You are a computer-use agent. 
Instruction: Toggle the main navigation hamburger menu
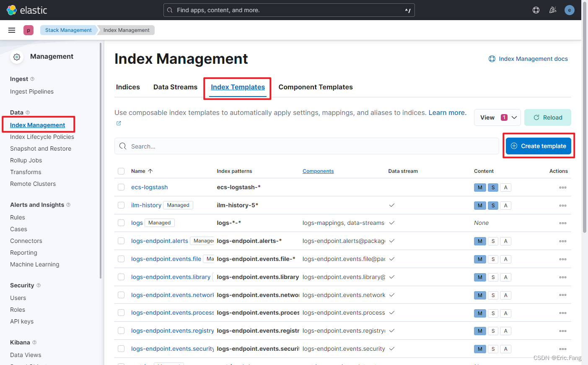tap(11, 30)
